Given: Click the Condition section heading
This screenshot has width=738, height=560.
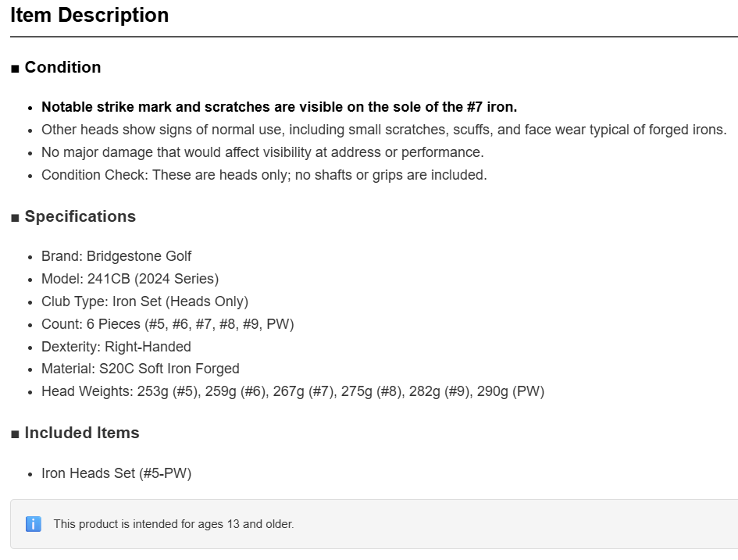Looking at the screenshot, I should [x=62, y=67].
